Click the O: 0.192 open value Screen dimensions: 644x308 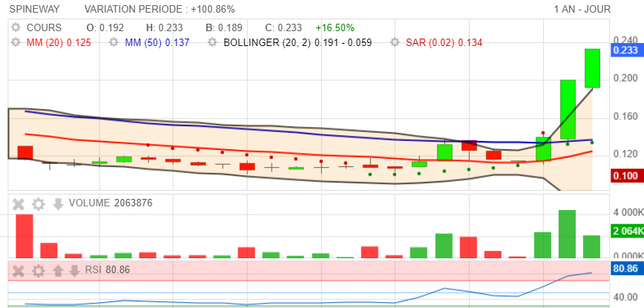tap(105, 28)
